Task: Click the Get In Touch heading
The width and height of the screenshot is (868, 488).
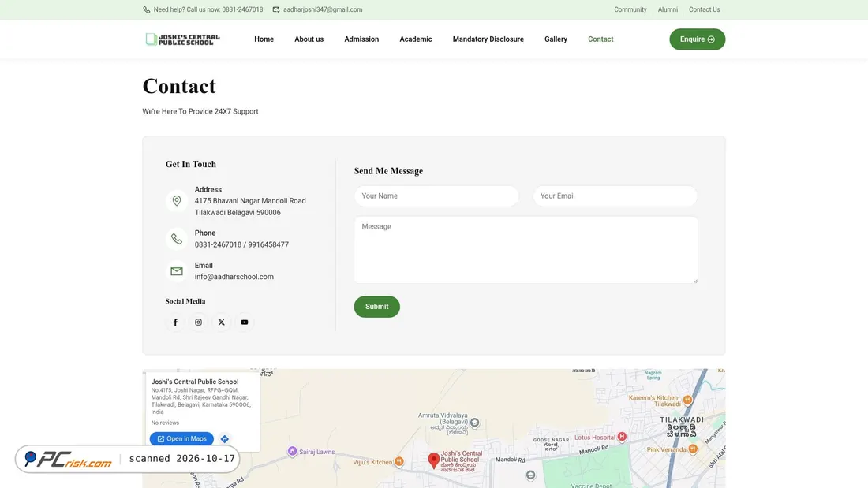Action: pos(191,164)
